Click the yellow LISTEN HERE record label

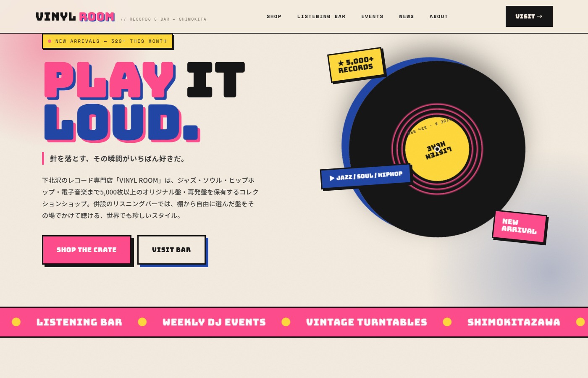coord(437,149)
